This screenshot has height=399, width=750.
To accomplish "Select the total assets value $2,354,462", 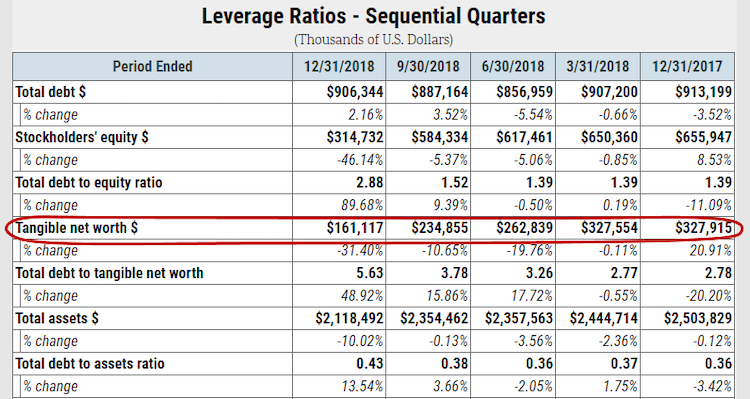I will (434, 319).
